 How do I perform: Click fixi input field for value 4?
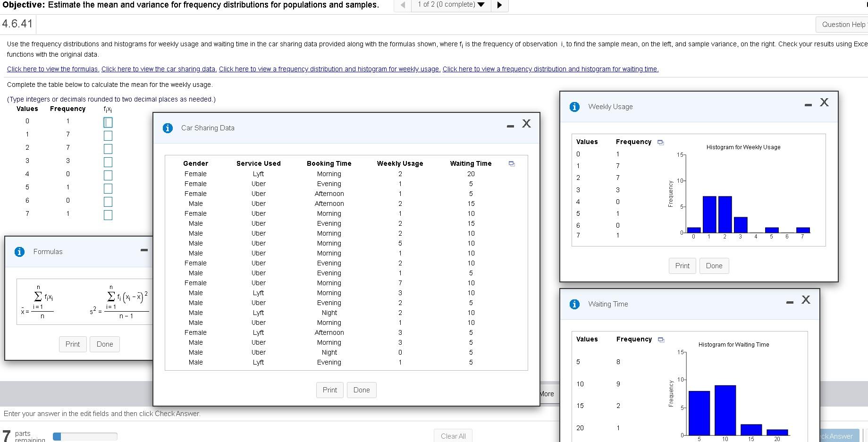click(108, 175)
